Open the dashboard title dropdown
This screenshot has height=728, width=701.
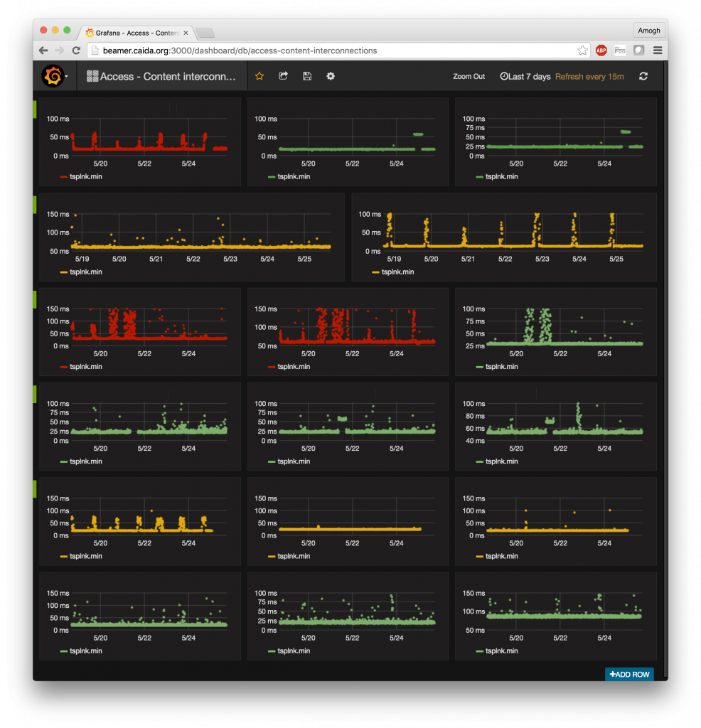(x=161, y=77)
